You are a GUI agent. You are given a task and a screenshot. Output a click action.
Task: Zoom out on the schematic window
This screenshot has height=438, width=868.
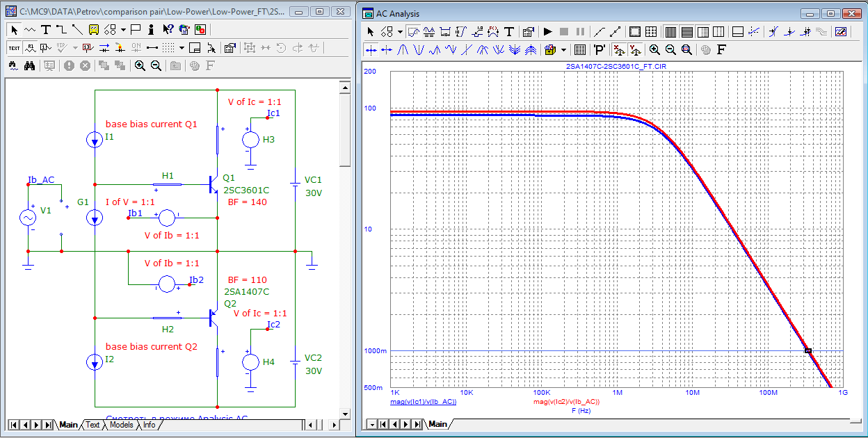pyautogui.click(x=156, y=65)
